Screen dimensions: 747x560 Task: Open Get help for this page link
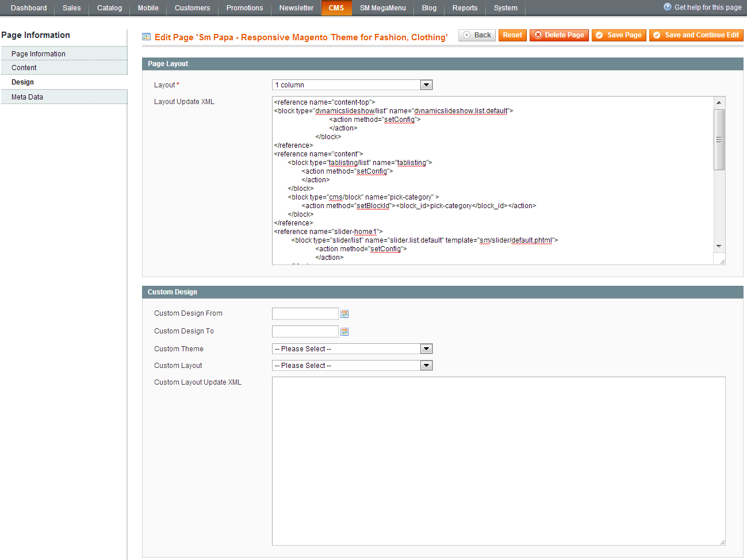(x=708, y=7)
